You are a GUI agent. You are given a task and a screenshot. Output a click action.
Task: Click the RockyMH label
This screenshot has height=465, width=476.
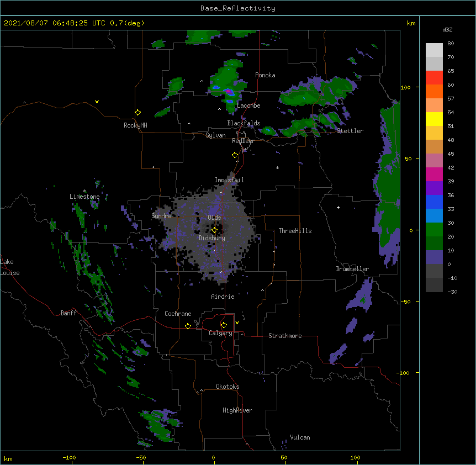tap(135, 125)
